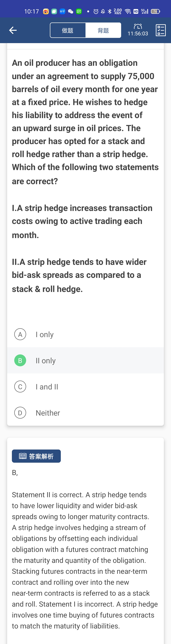Select option A radio circle
The image size is (171, 644).
tap(20, 334)
